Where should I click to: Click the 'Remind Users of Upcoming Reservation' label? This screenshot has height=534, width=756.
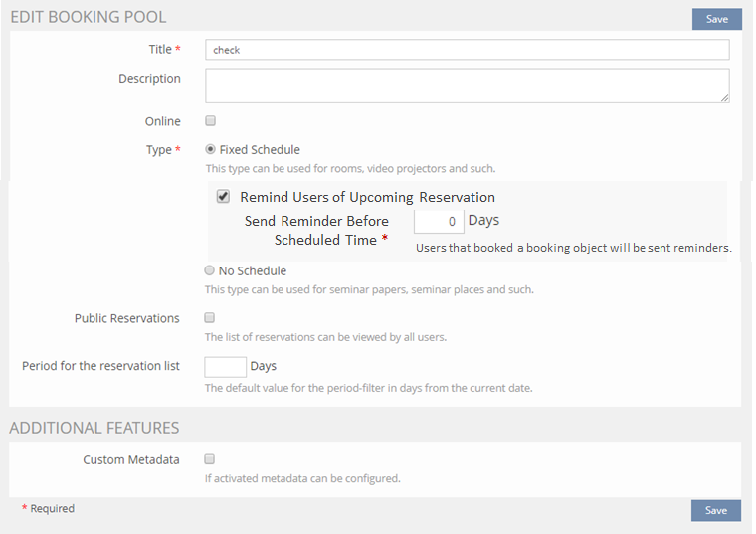click(367, 197)
